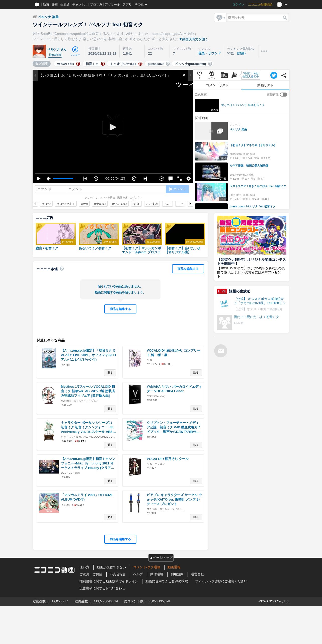
Task: Adjust the blue volume slider
Action: pos(63,179)
